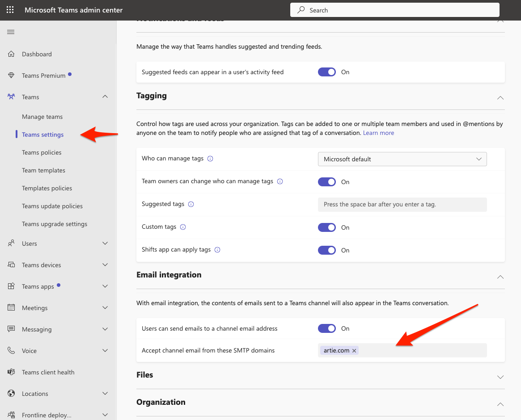Viewport: 521px width, 420px height.
Task: Collapse the Email integration section
Action: coord(500,277)
